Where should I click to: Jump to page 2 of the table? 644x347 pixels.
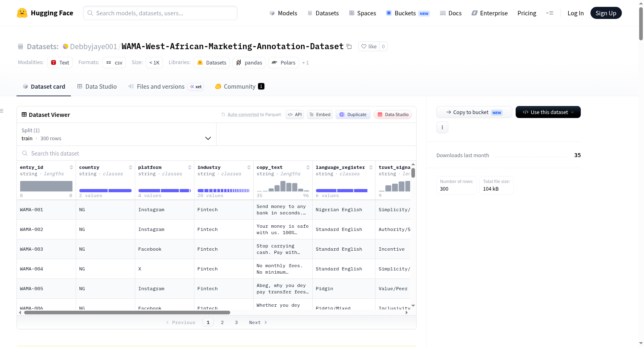click(x=222, y=322)
